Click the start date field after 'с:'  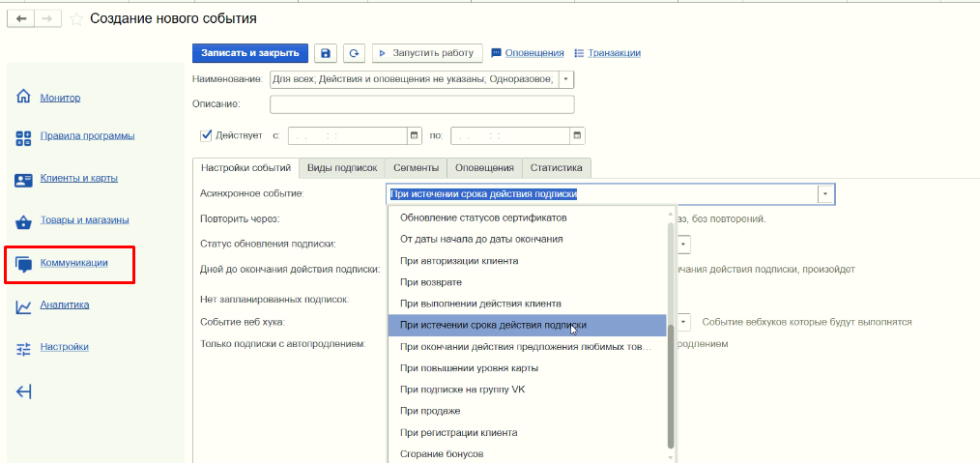click(x=348, y=135)
